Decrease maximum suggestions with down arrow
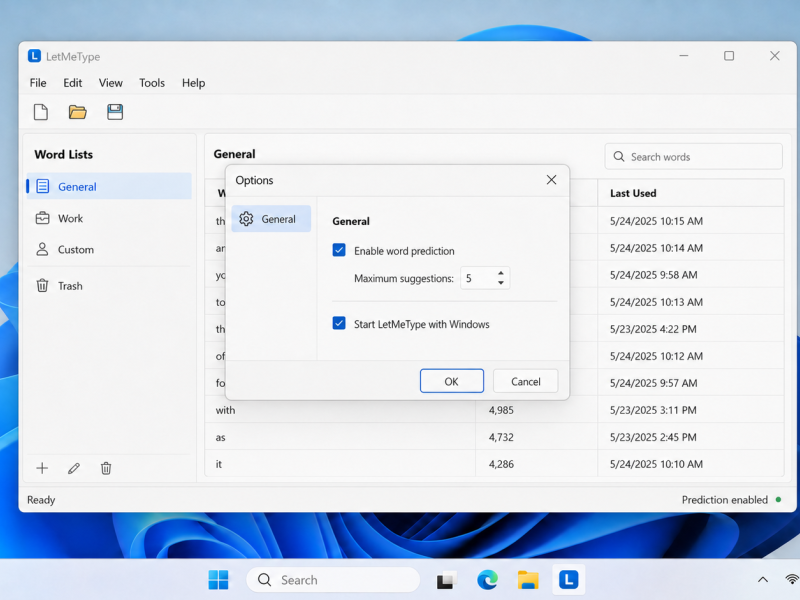This screenshot has width=800, height=600. coord(501,283)
